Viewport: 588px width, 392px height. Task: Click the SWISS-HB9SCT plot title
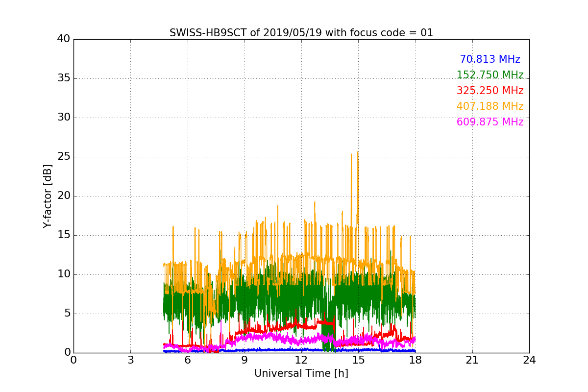[x=301, y=33]
